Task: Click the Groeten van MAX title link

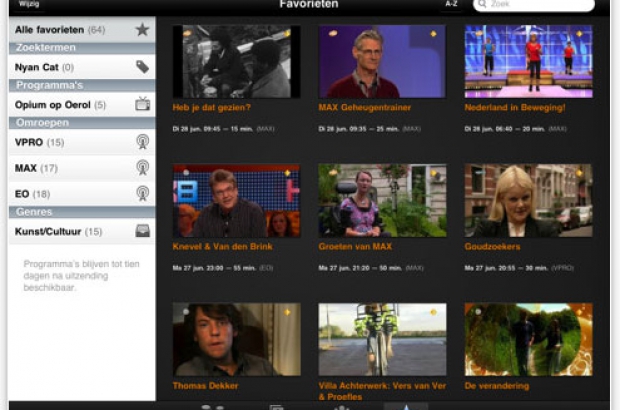Action: (x=355, y=247)
